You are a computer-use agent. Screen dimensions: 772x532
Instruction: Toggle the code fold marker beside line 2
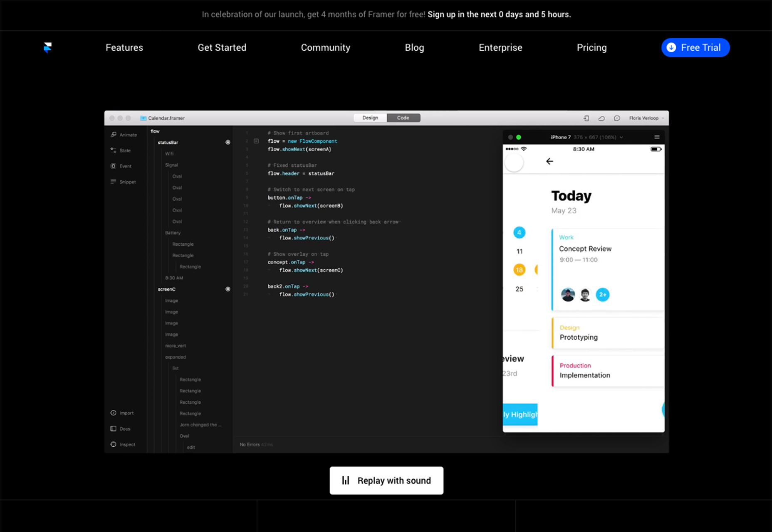tap(256, 141)
